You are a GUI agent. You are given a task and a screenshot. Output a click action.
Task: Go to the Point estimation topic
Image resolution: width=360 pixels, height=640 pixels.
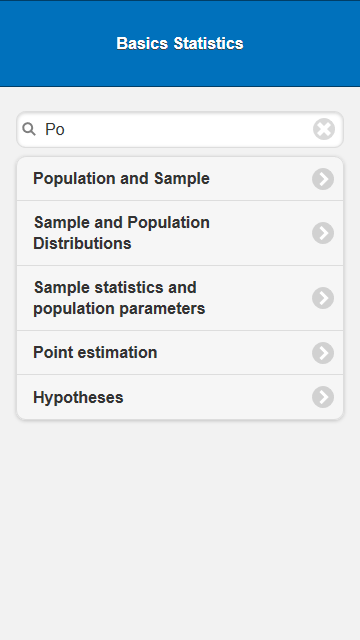180,353
